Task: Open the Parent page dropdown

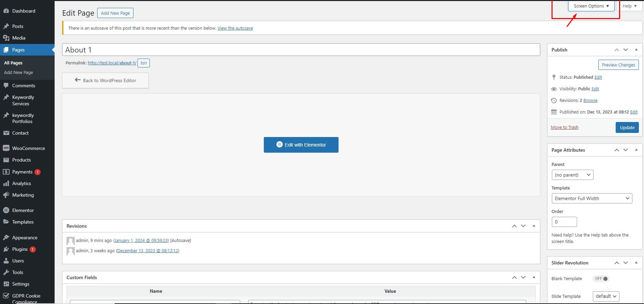Action: (x=572, y=175)
